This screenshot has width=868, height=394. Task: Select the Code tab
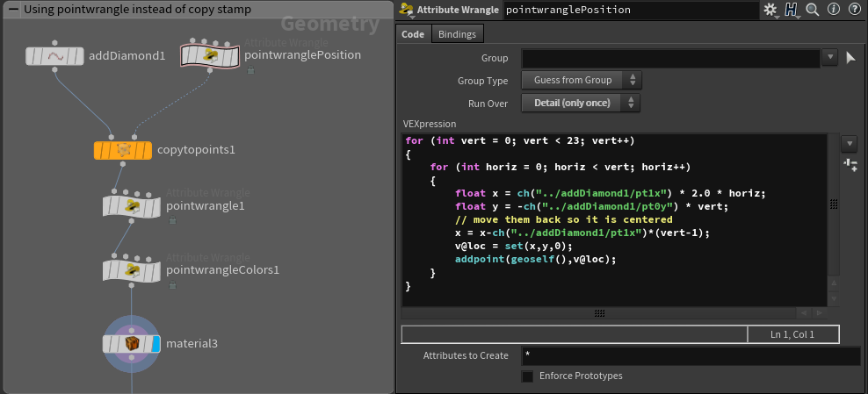413,34
